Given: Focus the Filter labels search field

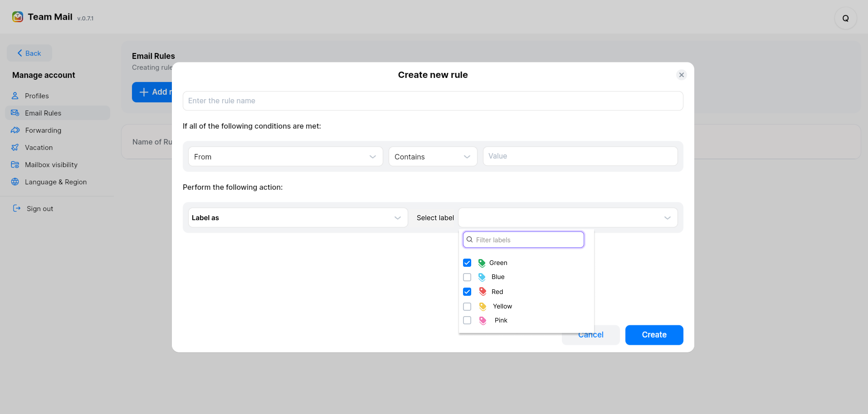Looking at the screenshot, I should pyautogui.click(x=523, y=240).
